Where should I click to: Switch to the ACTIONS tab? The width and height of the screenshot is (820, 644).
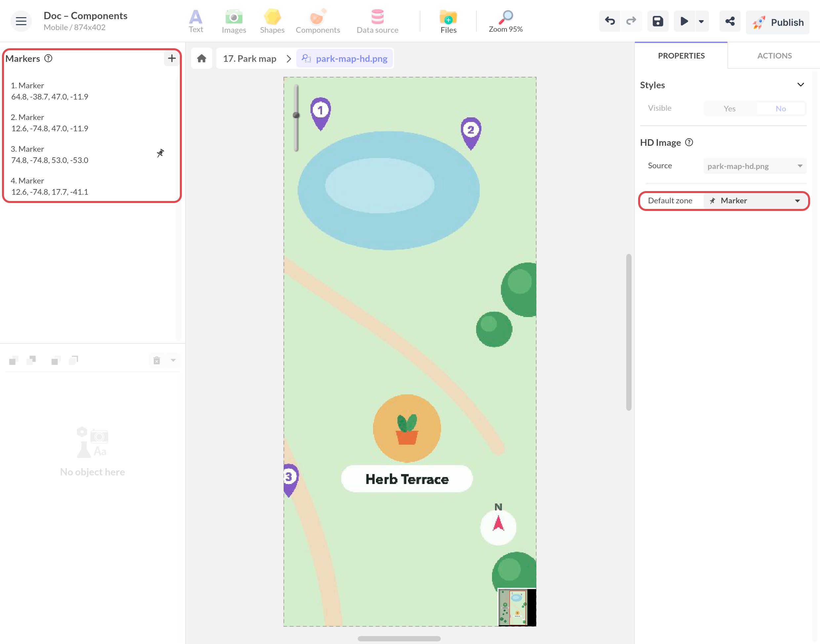click(774, 56)
